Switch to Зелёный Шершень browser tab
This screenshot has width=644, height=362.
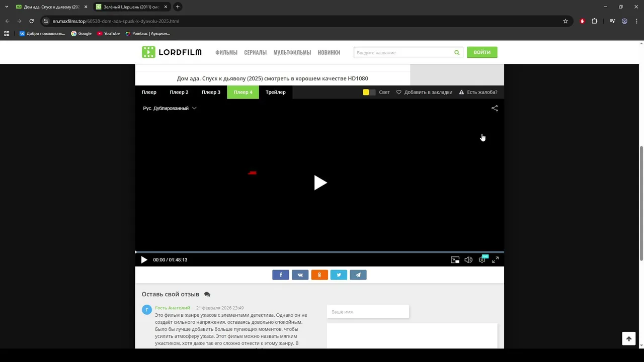click(132, 7)
